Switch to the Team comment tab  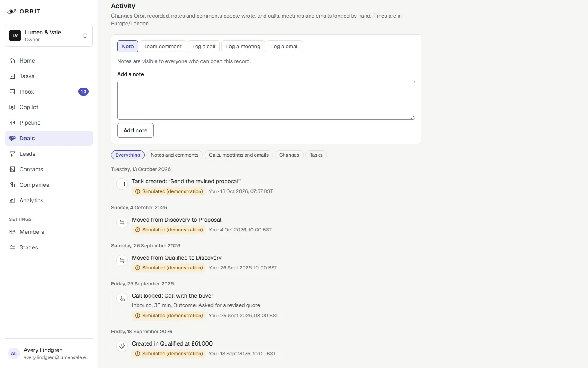coord(163,47)
